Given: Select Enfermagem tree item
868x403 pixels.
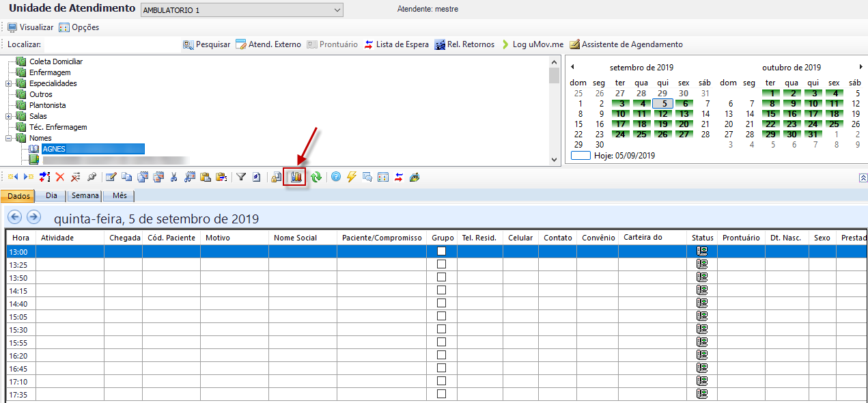Looking at the screenshot, I should [x=50, y=72].
